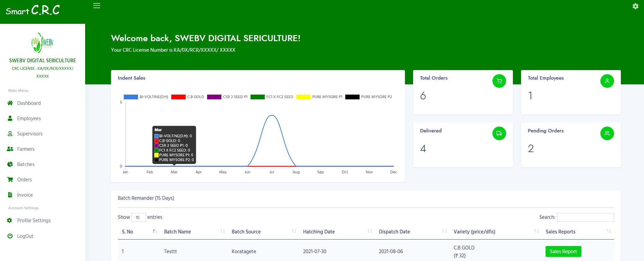
Task: Click the table Search input field
Action: click(585, 217)
